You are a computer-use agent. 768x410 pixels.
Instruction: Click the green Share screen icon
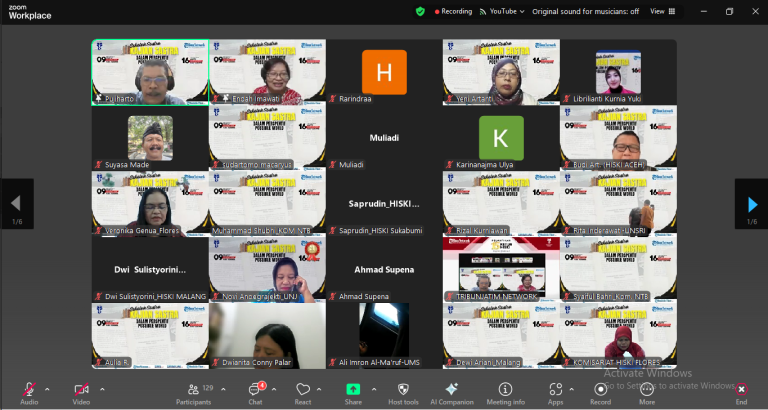coord(353,389)
